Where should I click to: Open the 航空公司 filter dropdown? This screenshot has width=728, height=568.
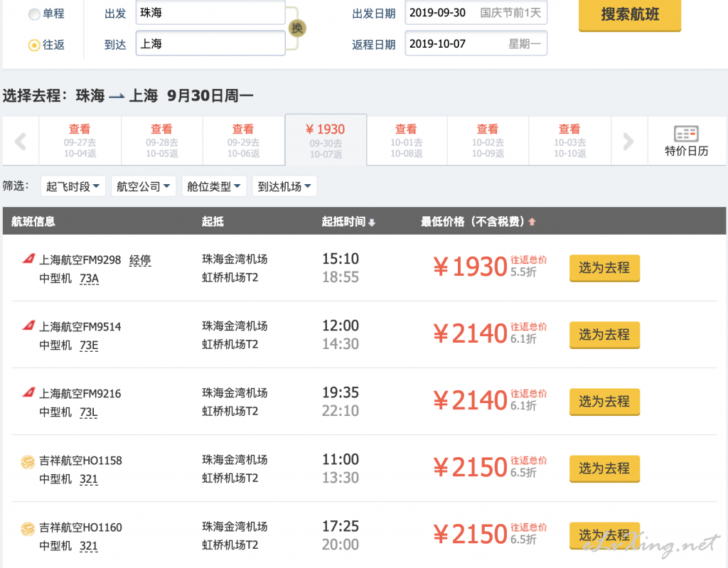pos(143,186)
